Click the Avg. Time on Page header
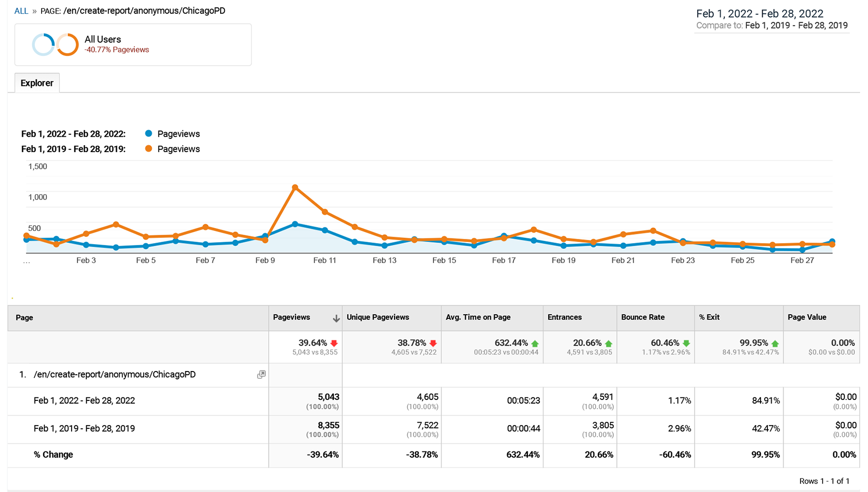The width and height of the screenshot is (868, 492). tap(492, 318)
